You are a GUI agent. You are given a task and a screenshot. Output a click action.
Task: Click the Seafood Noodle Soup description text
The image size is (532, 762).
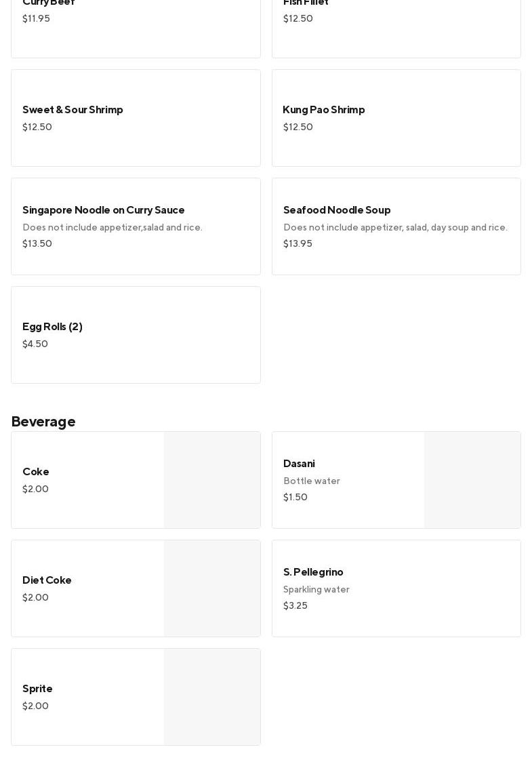(x=395, y=228)
